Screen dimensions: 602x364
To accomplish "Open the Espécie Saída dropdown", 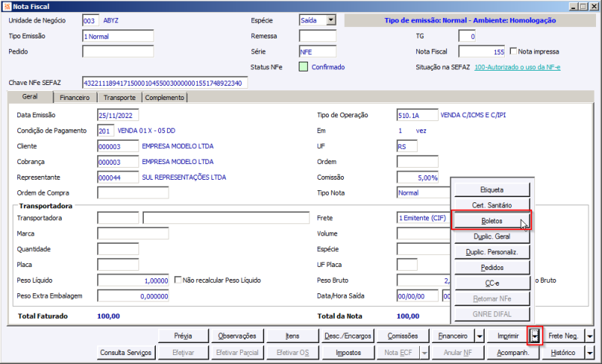I will 331,20.
